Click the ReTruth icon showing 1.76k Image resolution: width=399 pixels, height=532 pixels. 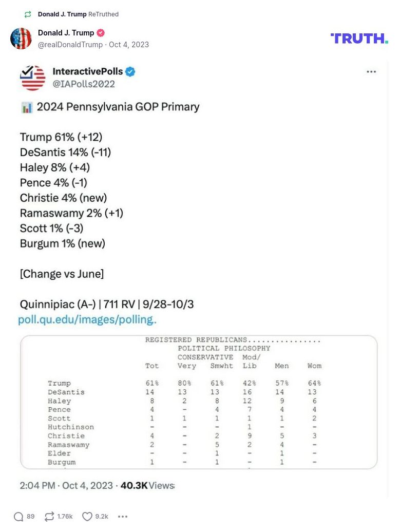(x=49, y=517)
